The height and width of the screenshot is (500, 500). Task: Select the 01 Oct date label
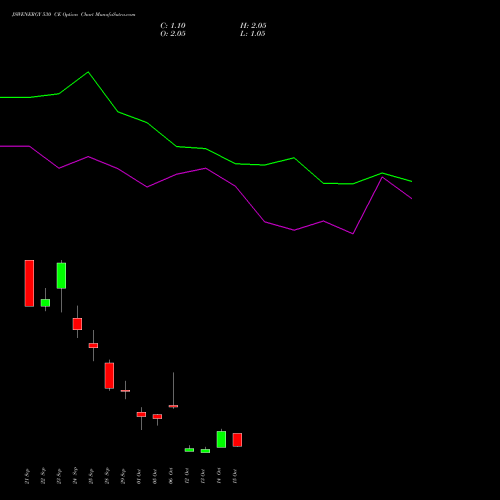pyautogui.click(x=139, y=476)
